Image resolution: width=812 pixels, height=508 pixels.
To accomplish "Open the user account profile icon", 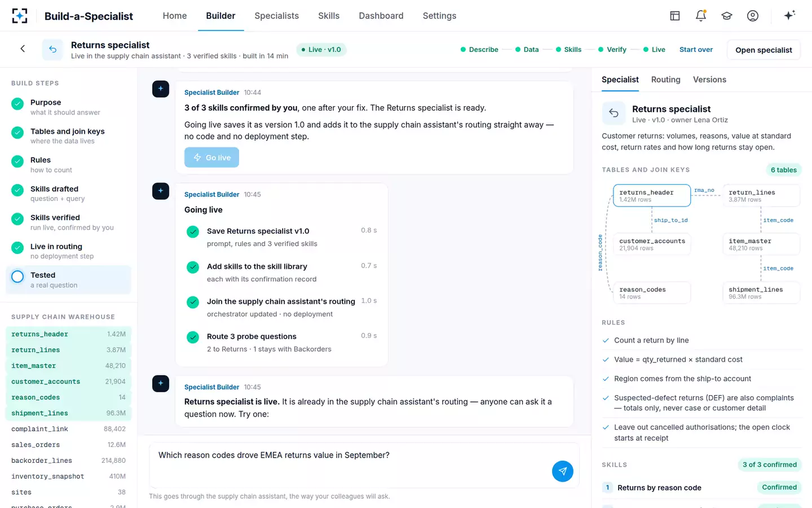I will 753,16.
